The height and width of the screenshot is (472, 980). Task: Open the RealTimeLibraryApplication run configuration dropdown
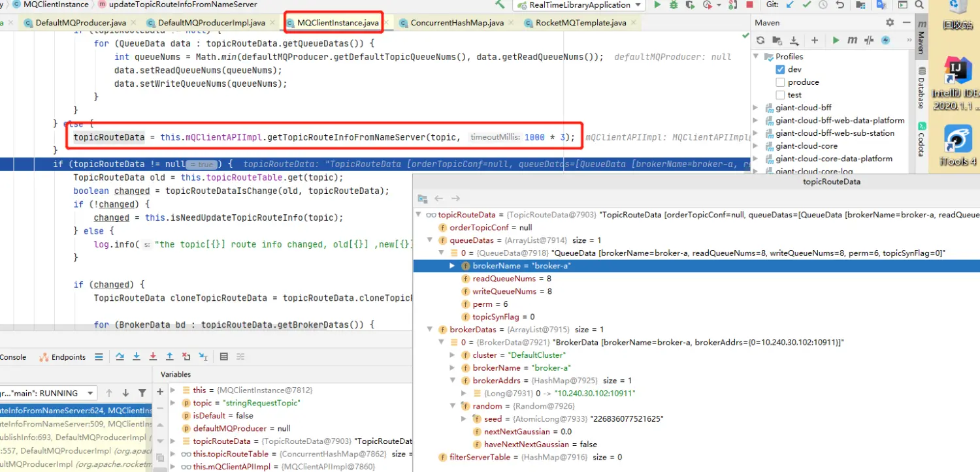pos(579,5)
